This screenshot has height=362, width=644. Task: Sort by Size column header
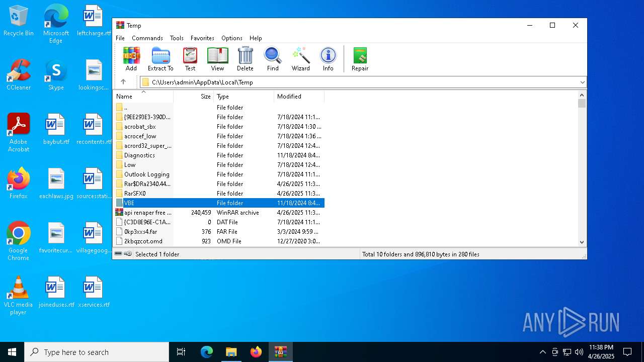pyautogui.click(x=194, y=97)
